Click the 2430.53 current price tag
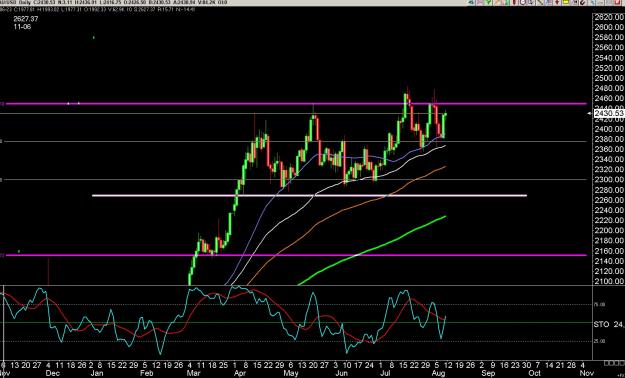The image size is (625, 378). [608, 114]
